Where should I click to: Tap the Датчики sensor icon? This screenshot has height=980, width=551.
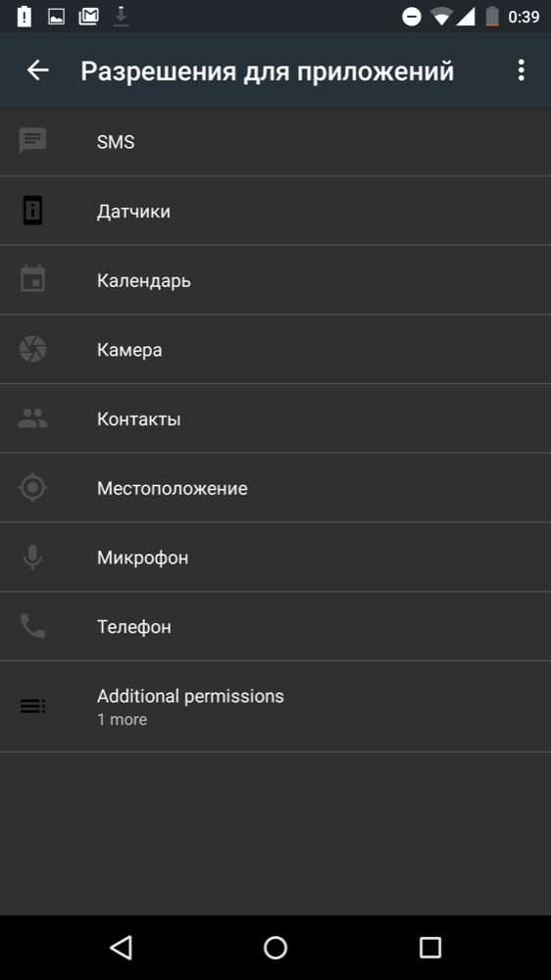(x=32, y=211)
